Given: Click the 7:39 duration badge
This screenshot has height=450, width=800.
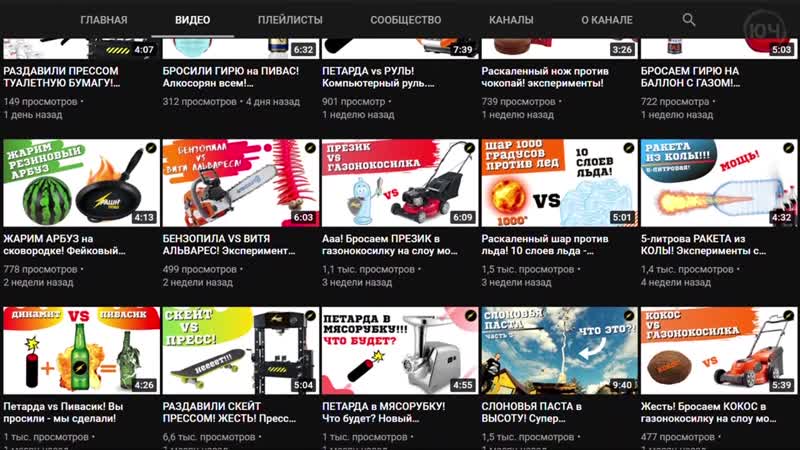Looking at the screenshot, I should tap(463, 49).
